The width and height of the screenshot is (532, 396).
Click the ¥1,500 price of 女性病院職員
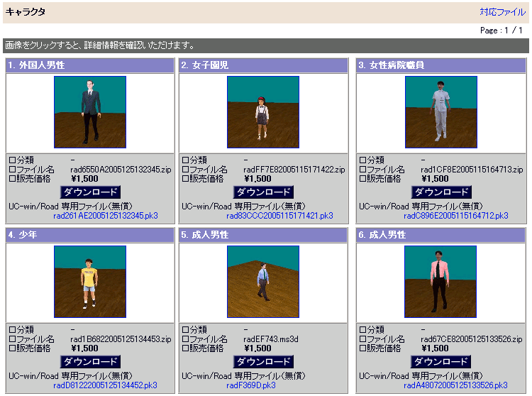(x=435, y=179)
